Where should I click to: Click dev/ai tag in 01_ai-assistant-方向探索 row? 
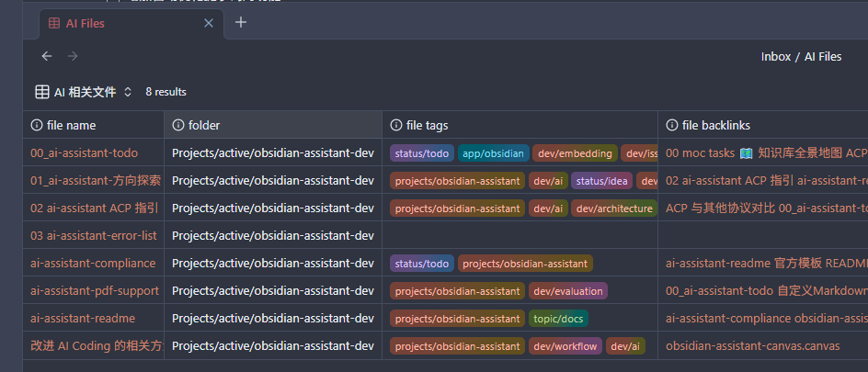click(548, 181)
